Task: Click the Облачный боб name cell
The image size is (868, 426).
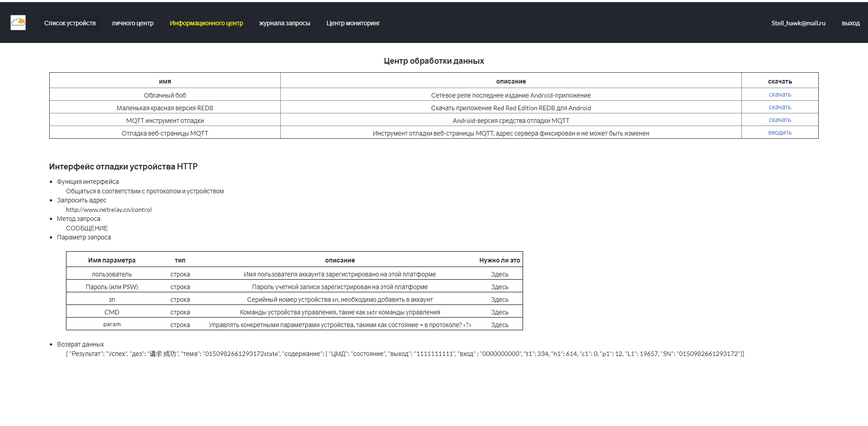Action: 165,95
